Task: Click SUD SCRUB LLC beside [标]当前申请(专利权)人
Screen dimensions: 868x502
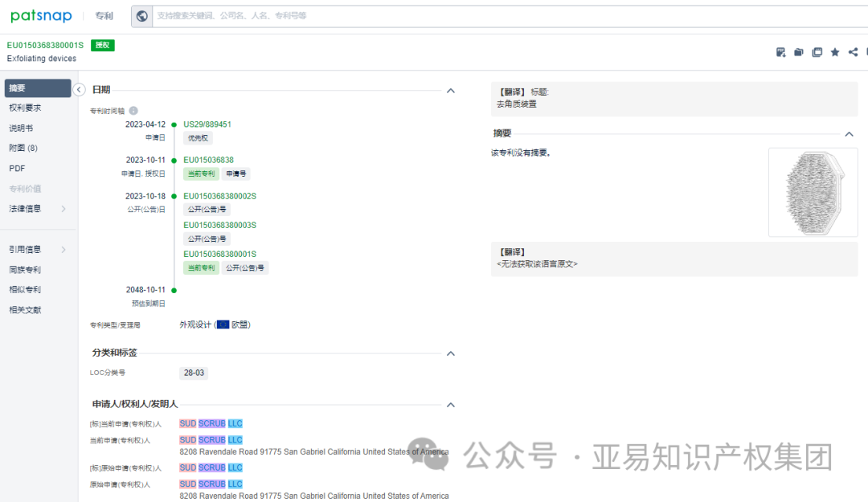Action: (211, 423)
